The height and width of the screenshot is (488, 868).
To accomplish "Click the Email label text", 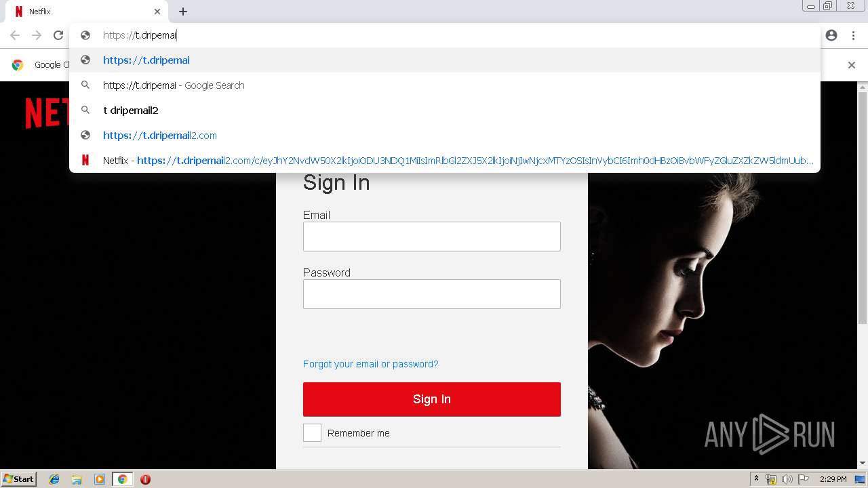I will [317, 215].
